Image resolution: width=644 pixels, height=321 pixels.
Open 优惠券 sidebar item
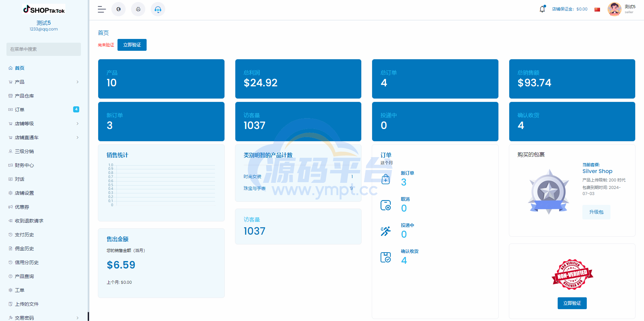click(x=22, y=207)
